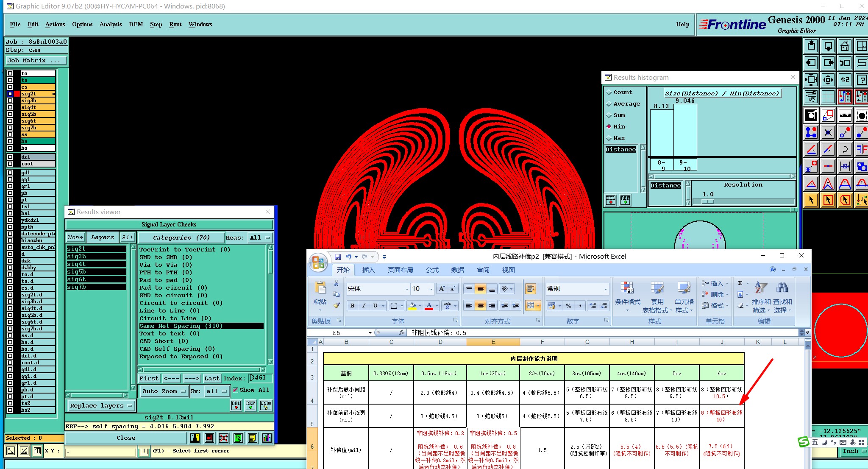Screen dimensions: 868x469
Task: Click Excel Format Painter brush icon
Action: (337, 305)
